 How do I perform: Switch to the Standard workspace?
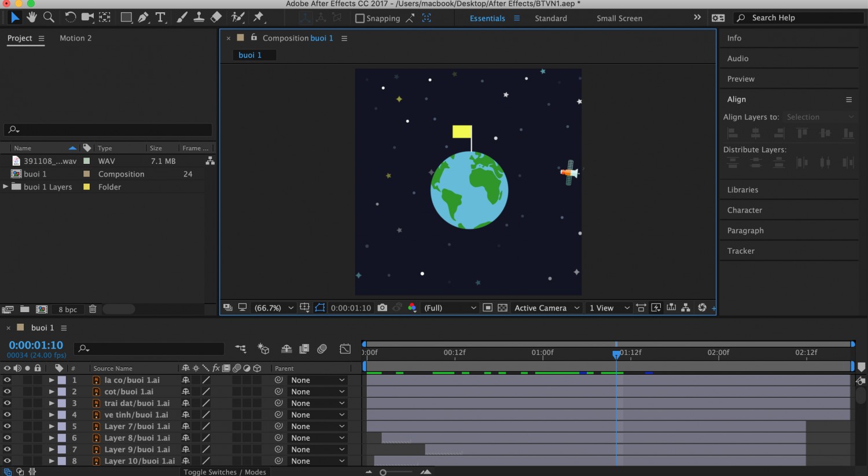(x=551, y=18)
